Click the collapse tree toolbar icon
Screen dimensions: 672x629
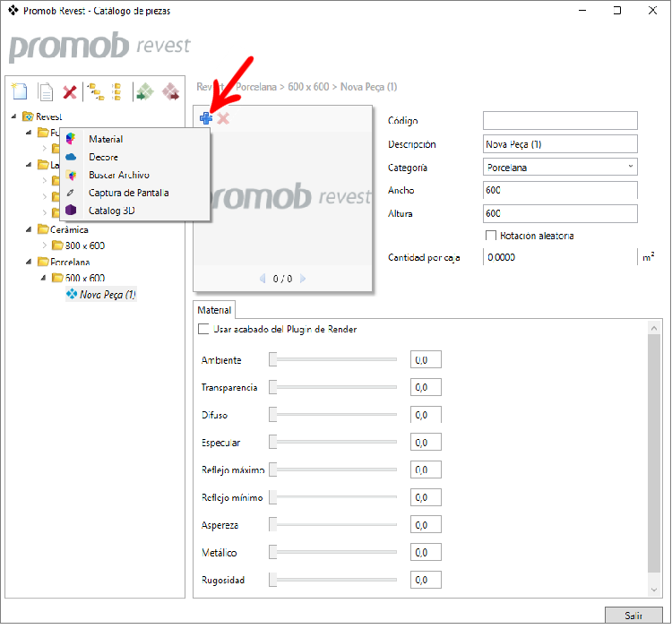click(116, 91)
